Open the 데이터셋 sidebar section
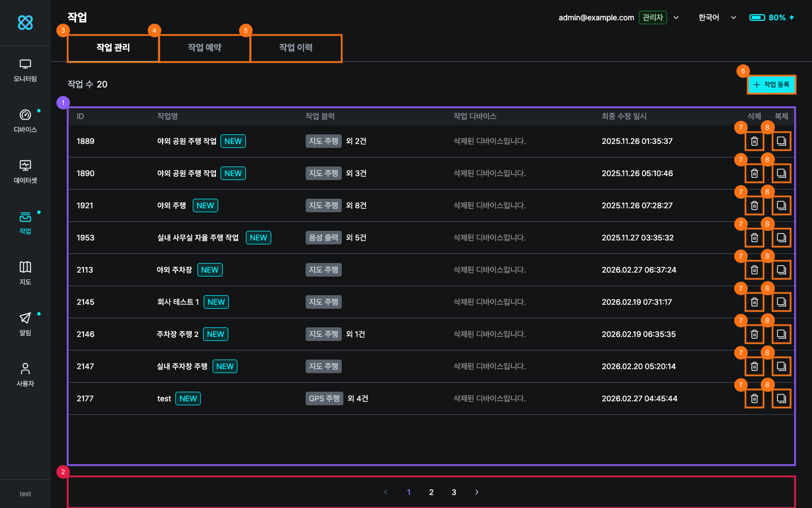The height and width of the screenshot is (508, 812). point(25,172)
